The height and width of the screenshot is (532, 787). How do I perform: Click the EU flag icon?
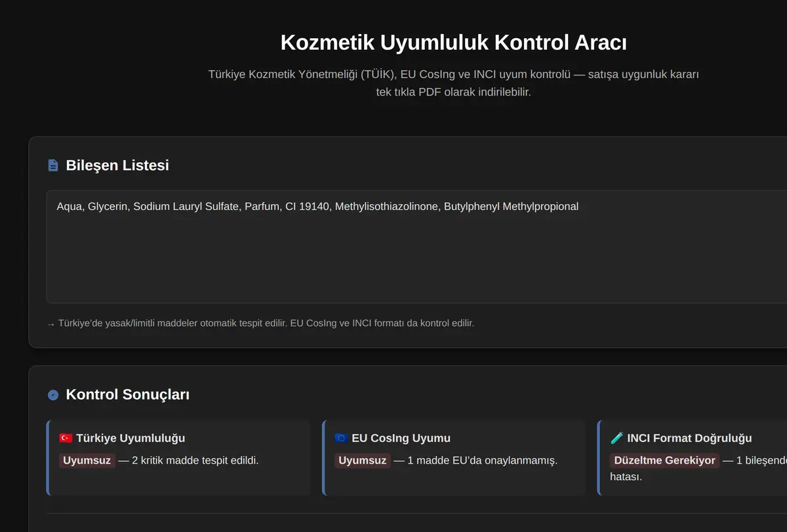pyautogui.click(x=341, y=438)
